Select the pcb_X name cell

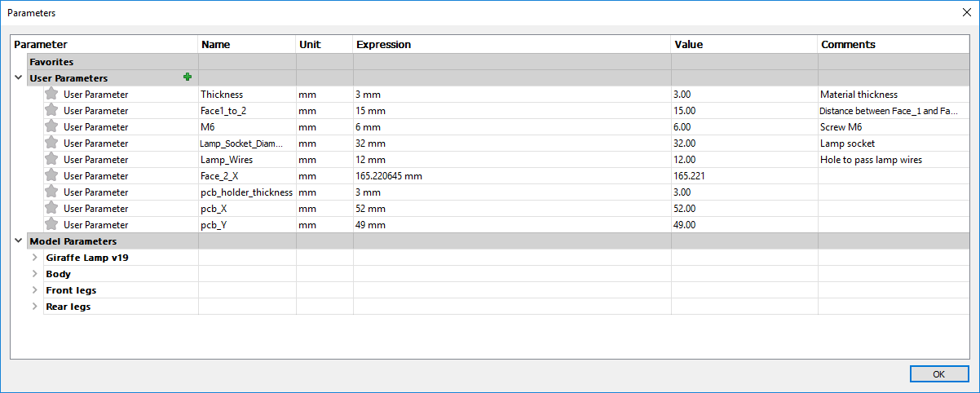click(247, 209)
